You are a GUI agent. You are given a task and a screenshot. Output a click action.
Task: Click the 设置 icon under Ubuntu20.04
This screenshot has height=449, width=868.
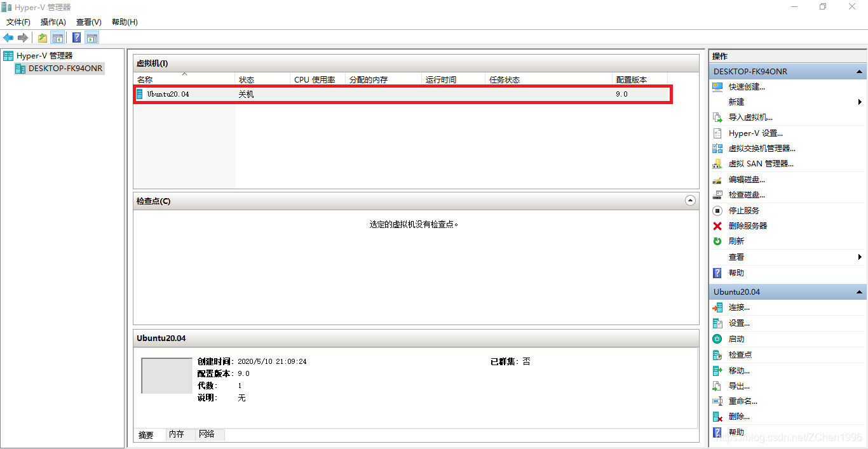click(717, 323)
